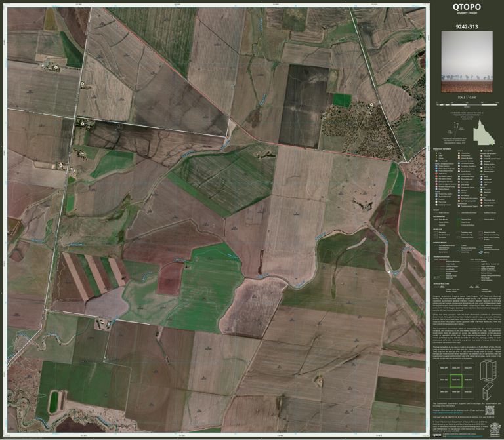This screenshot has height=440, width=504.
Task: Click the Lighthouse legend symbol
Action: click(x=482, y=182)
